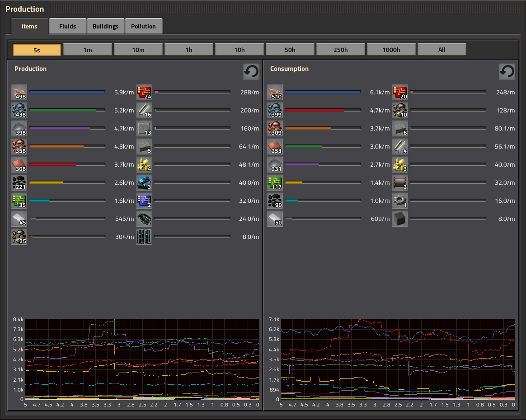
Task: Select the All time range
Action: point(442,50)
